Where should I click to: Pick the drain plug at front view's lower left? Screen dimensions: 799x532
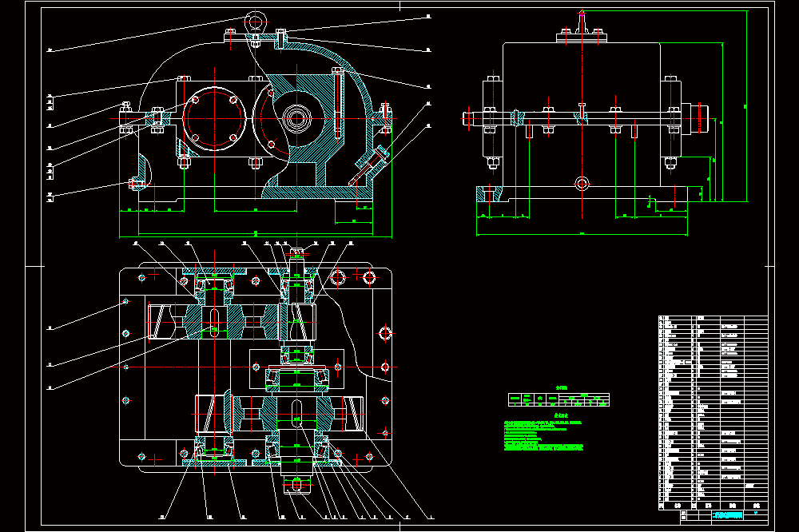136,183
